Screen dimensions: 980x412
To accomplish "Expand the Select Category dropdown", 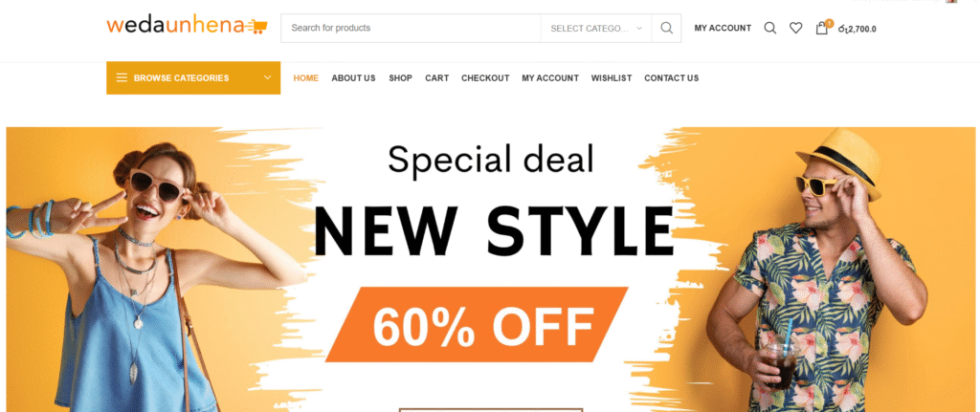I will point(595,28).
